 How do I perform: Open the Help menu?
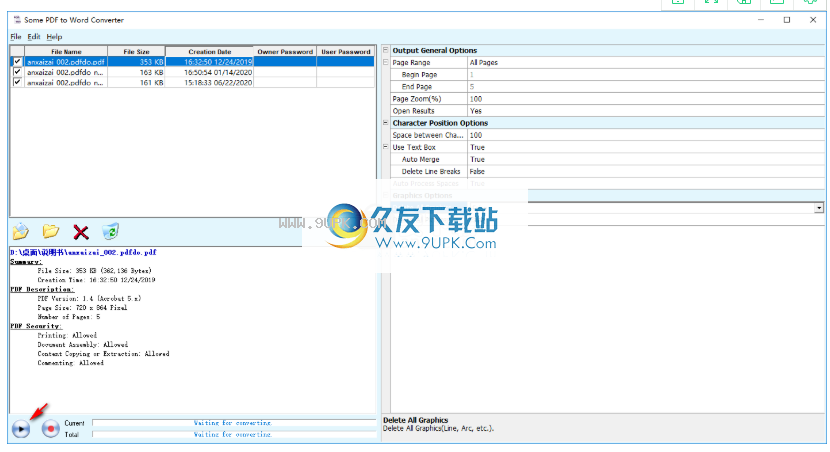point(54,37)
